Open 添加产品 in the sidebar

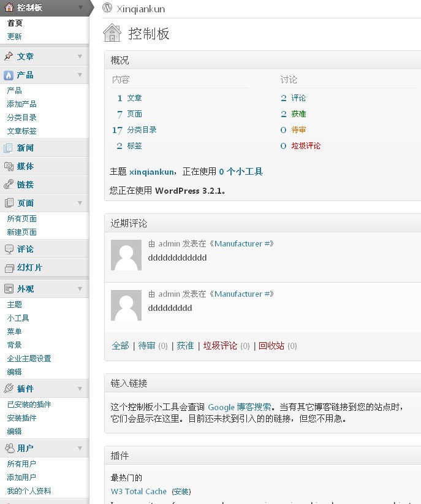click(x=22, y=104)
